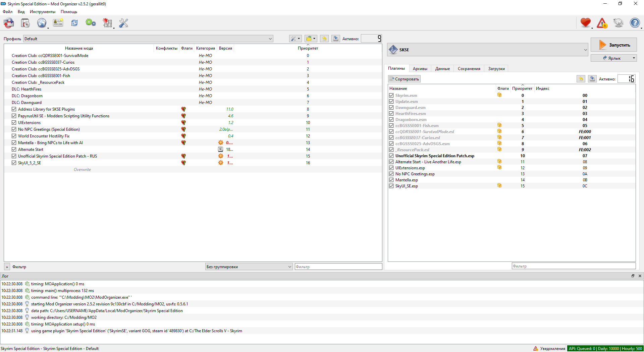
Task: Open the Nexus globe toolbar icon
Action: point(42,23)
